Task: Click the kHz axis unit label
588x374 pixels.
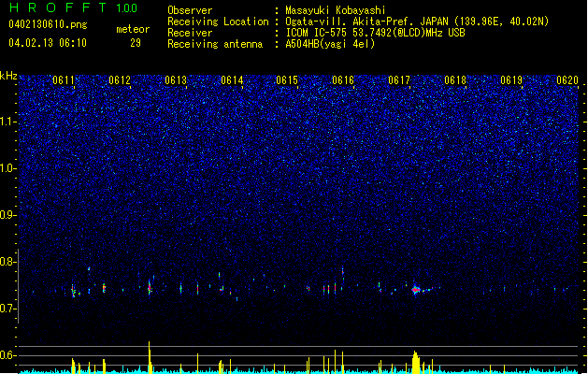Action: [x=8, y=76]
